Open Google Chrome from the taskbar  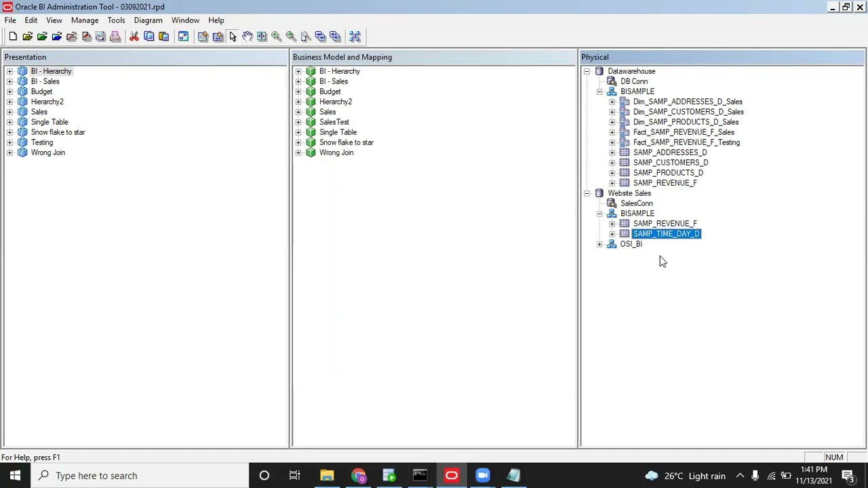click(358, 476)
